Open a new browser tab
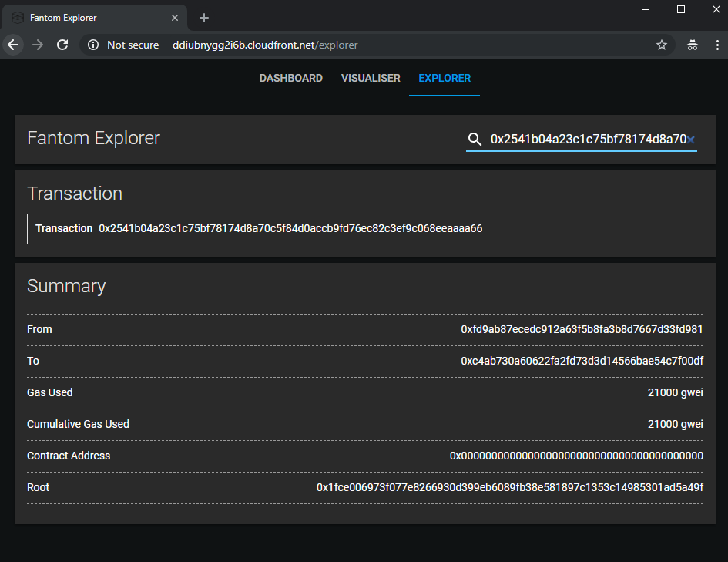Image resolution: width=728 pixels, height=562 pixels. tap(204, 18)
